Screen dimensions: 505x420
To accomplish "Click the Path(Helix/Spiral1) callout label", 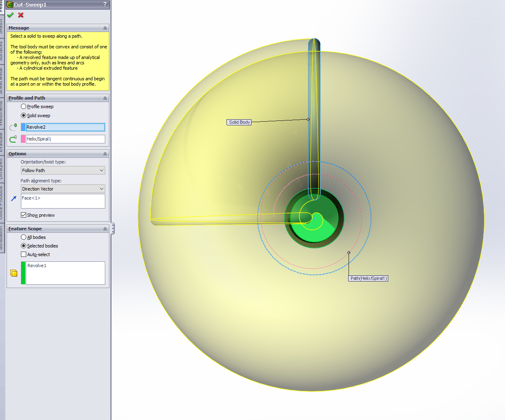I will pyautogui.click(x=368, y=278).
